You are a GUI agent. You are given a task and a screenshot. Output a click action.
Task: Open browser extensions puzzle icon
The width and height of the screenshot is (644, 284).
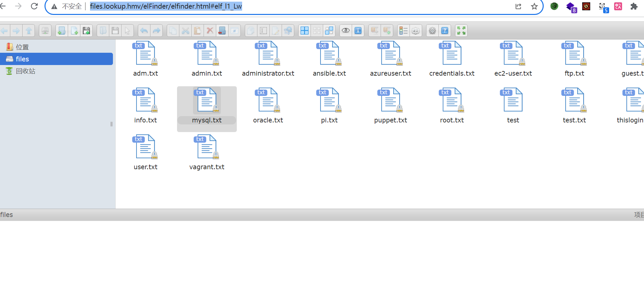click(634, 6)
